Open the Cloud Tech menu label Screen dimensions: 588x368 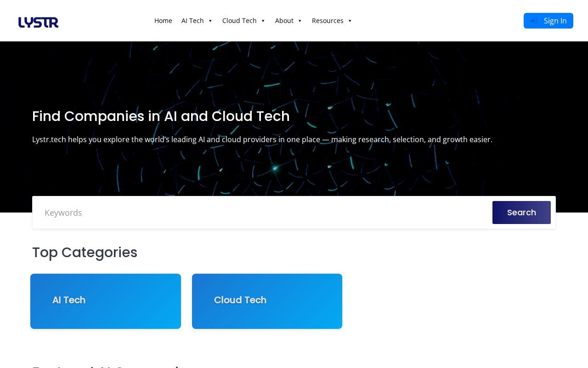pyautogui.click(x=239, y=21)
